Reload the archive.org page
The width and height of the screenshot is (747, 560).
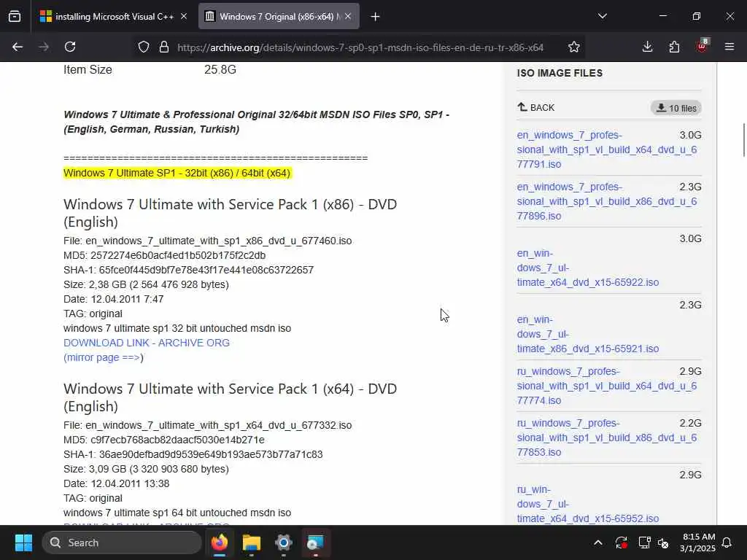coord(70,47)
